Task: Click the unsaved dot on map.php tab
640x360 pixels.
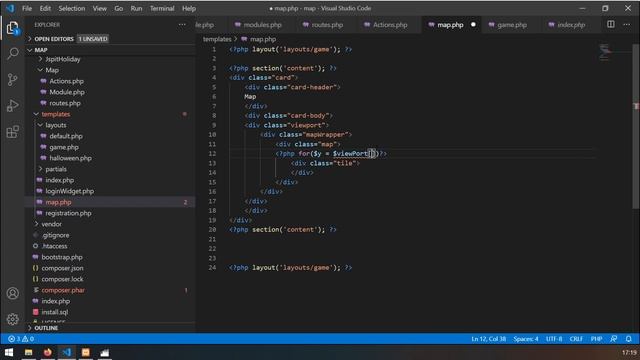Action: pyautogui.click(x=473, y=24)
